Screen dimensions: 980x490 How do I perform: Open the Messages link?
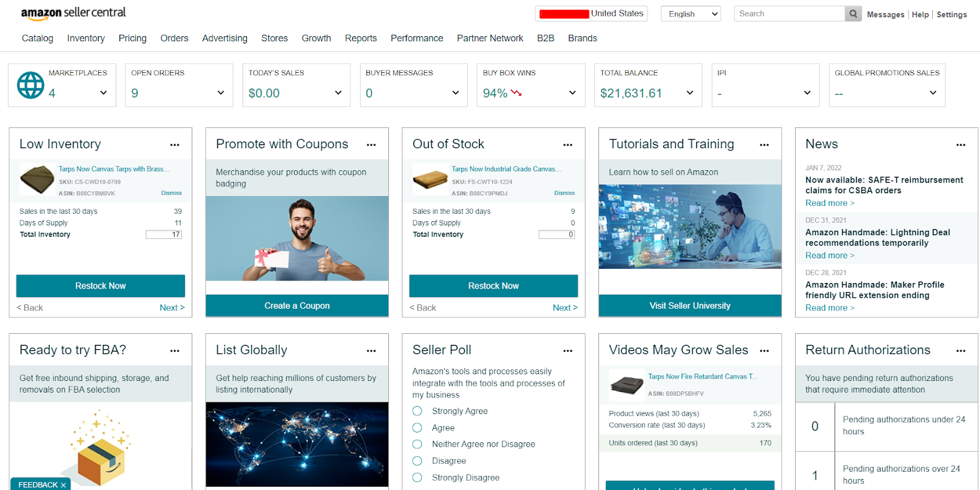click(x=886, y=15)
